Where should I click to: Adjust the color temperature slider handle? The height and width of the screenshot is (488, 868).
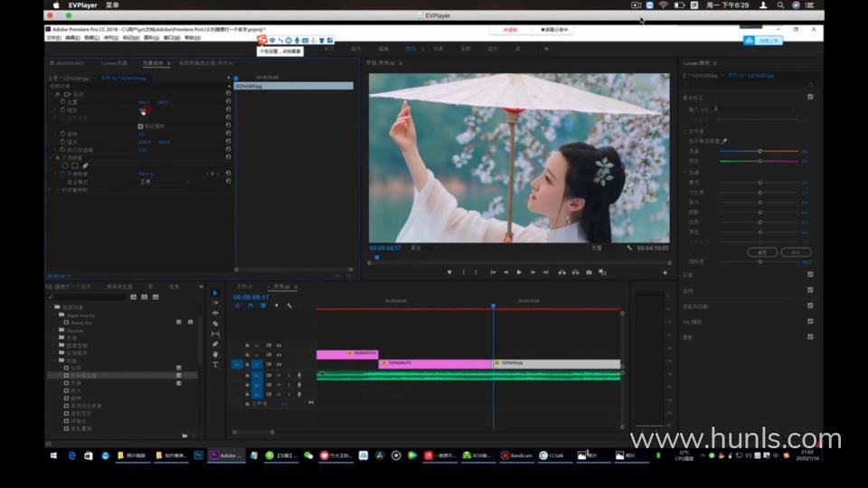759,151
